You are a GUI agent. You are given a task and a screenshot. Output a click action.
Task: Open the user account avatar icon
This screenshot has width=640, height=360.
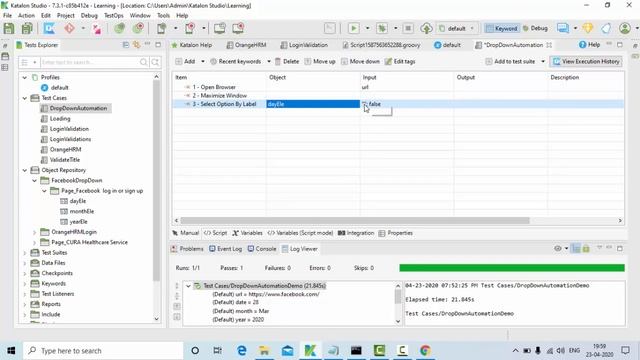[x=624, y=28]
